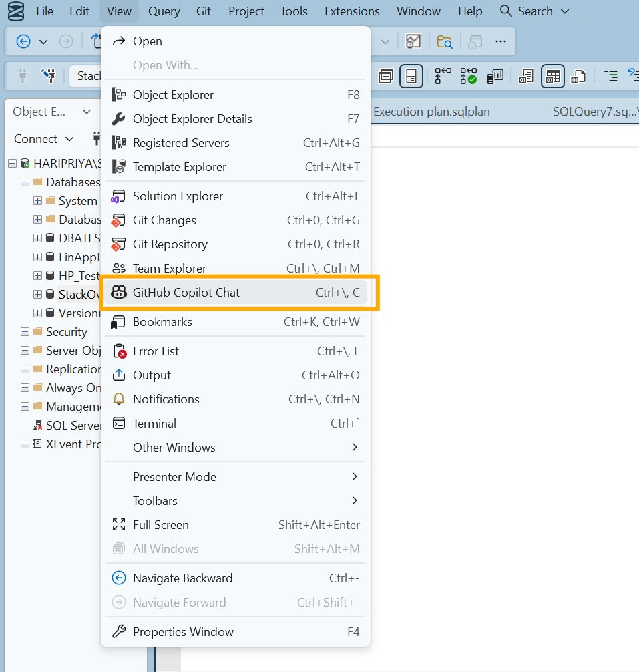This screenshot has height=672, width=639.
Task: Select the Replication folder
Action: pyautogui.click(x=73, y=369)
